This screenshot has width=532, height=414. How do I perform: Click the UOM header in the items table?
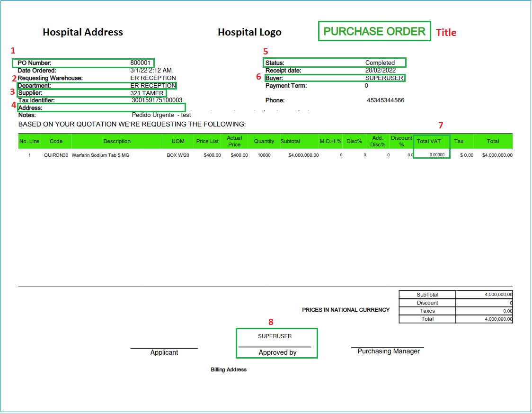click(x=178, y=141)
